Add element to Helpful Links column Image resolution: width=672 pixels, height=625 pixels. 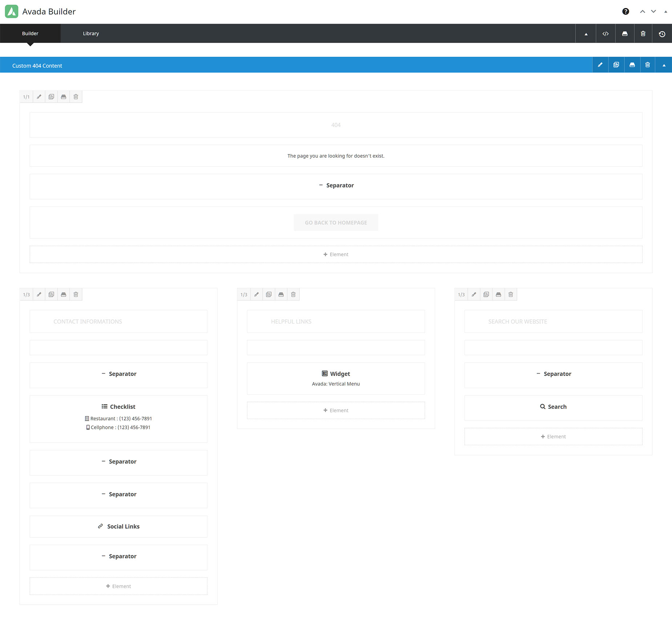tap(336, 410)
